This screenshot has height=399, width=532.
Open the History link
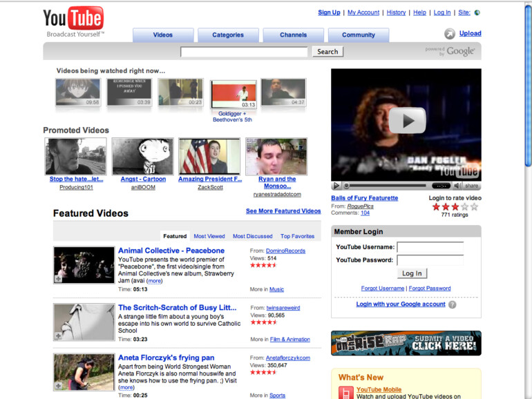(x=396, y=12)
